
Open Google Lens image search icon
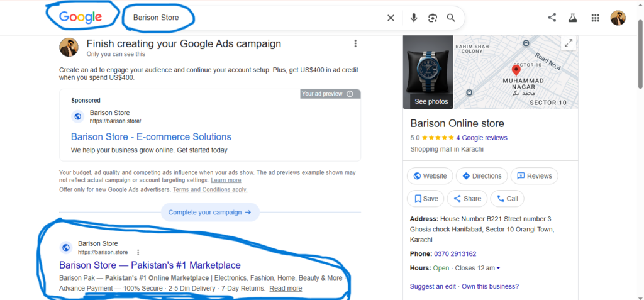tap(433, 18)
